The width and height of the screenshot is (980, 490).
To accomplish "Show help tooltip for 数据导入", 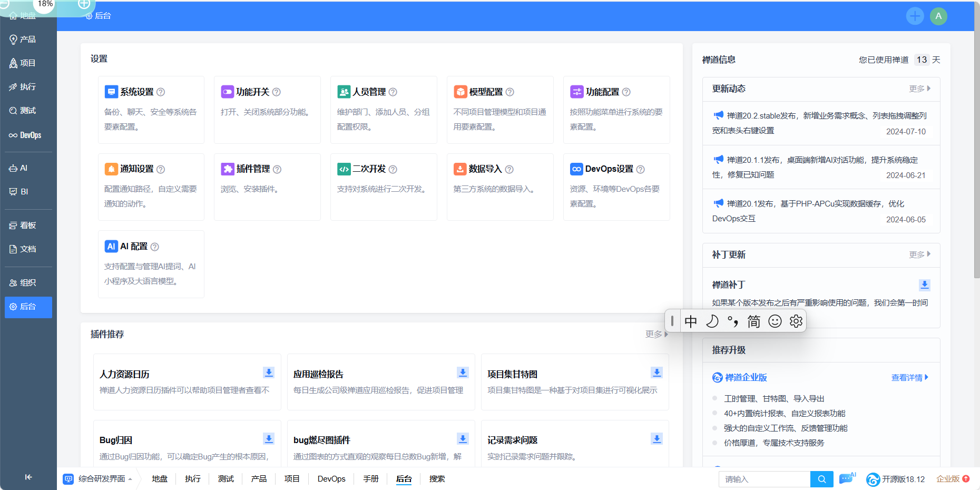I will (x=509, y=169).
